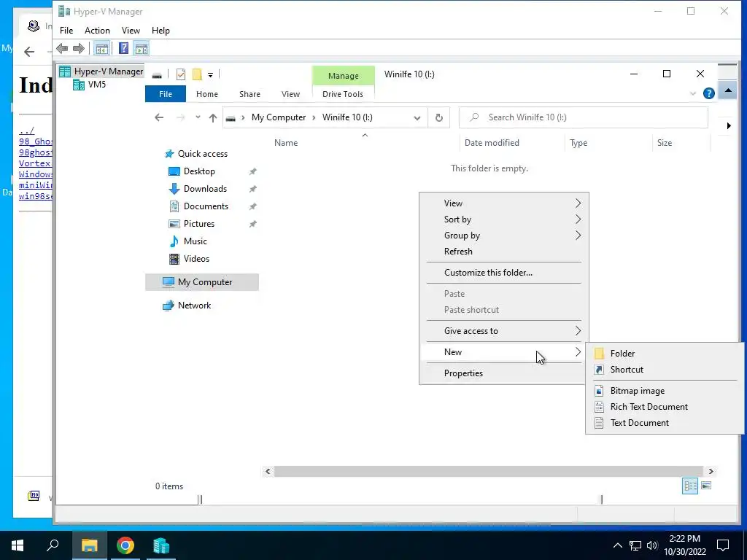Switch to the Home ribbon tab
Viewport: 747px width, 560px height.
coord(206,94)
